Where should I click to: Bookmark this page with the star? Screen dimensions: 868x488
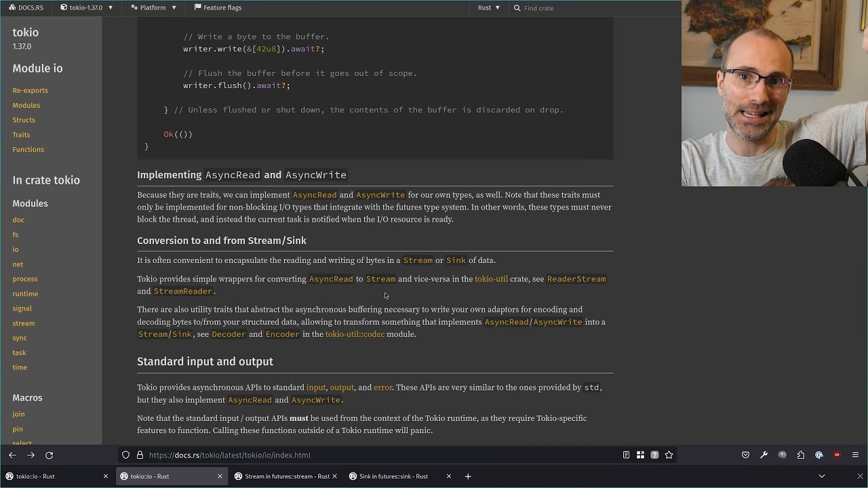pyautogui.click(x=669, y=455)
